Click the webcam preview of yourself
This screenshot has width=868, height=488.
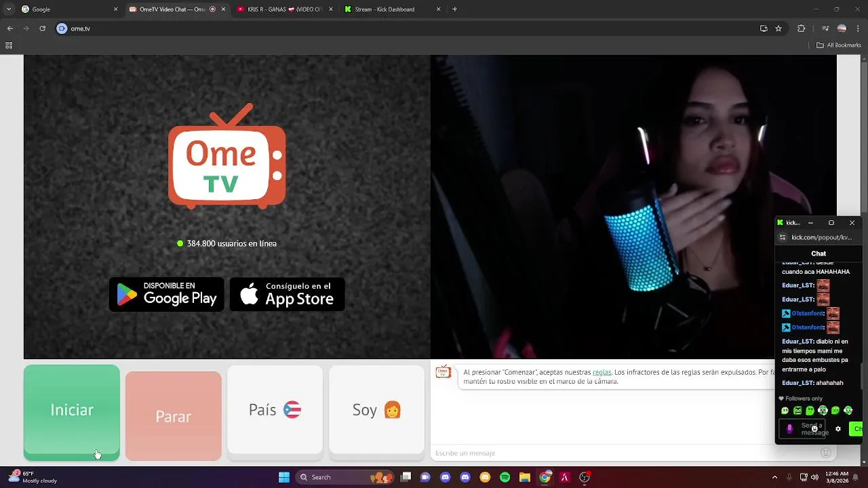[x=633, y=207]
